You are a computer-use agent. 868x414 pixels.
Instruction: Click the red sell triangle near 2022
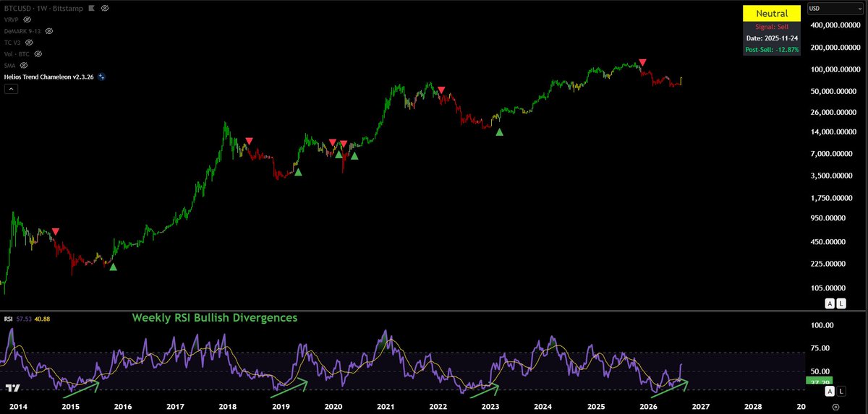pos(441,91)
